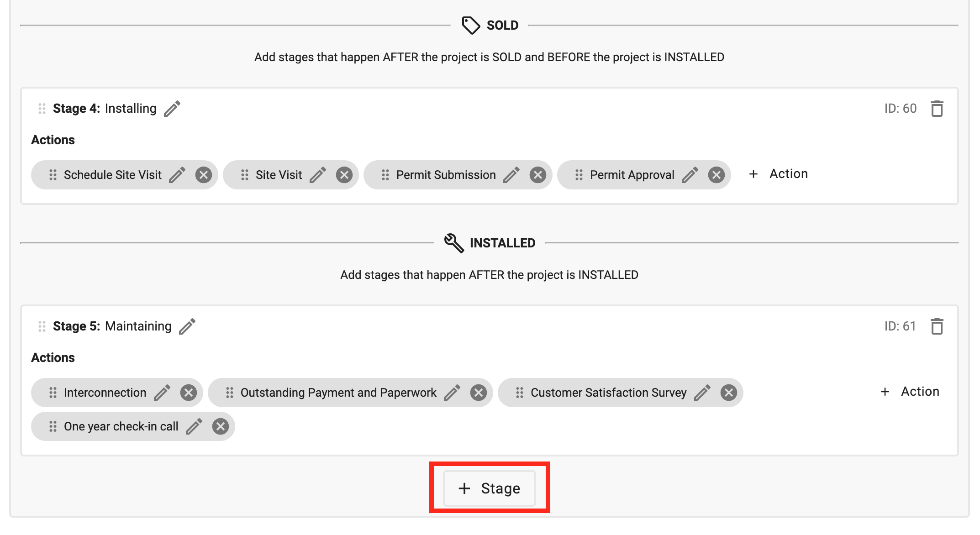Remove the Permit Approval action
The image size is (980, 535).
[x=717, y=175]
